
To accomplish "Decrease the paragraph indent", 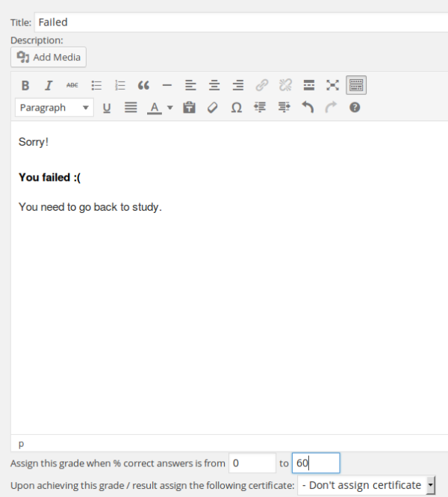I will click(260, 108).
